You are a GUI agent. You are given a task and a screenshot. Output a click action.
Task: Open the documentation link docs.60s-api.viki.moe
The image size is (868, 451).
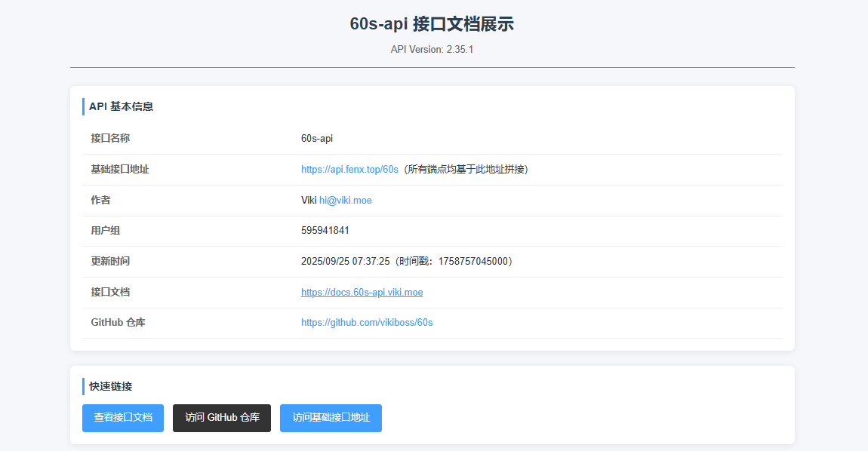point(362,292)
